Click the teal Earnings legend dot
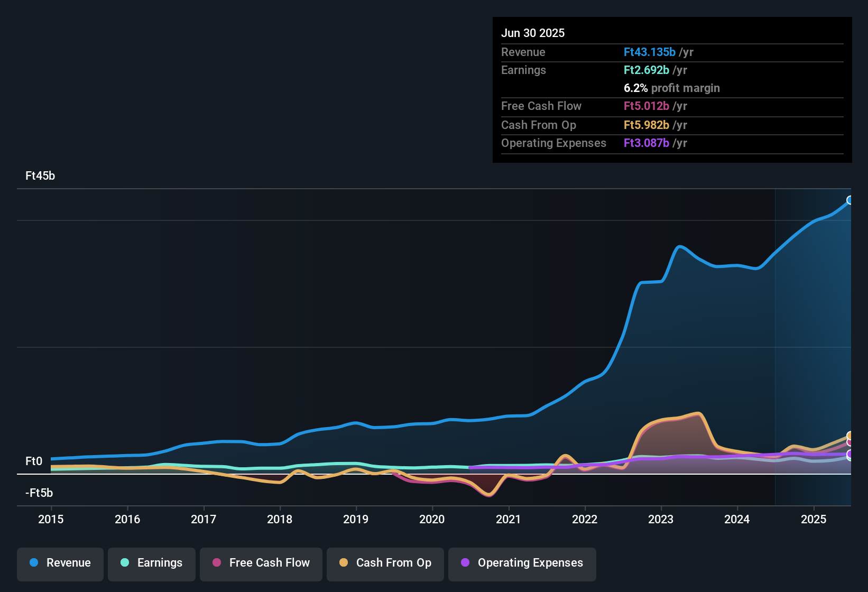This screenshot has width=868, height=592. click(125, 563)
